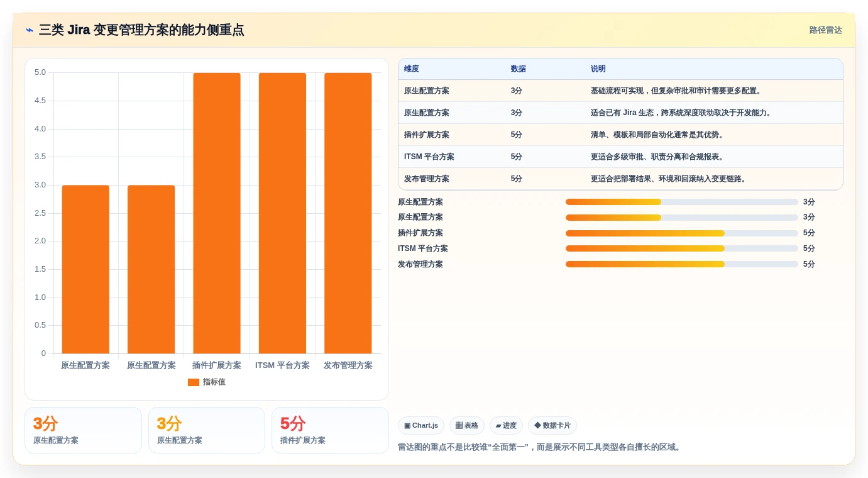Image resolution: width=868 pixels, height=478 pixels.
Task: Click the 进度 chip
Action: coord(506,426)
